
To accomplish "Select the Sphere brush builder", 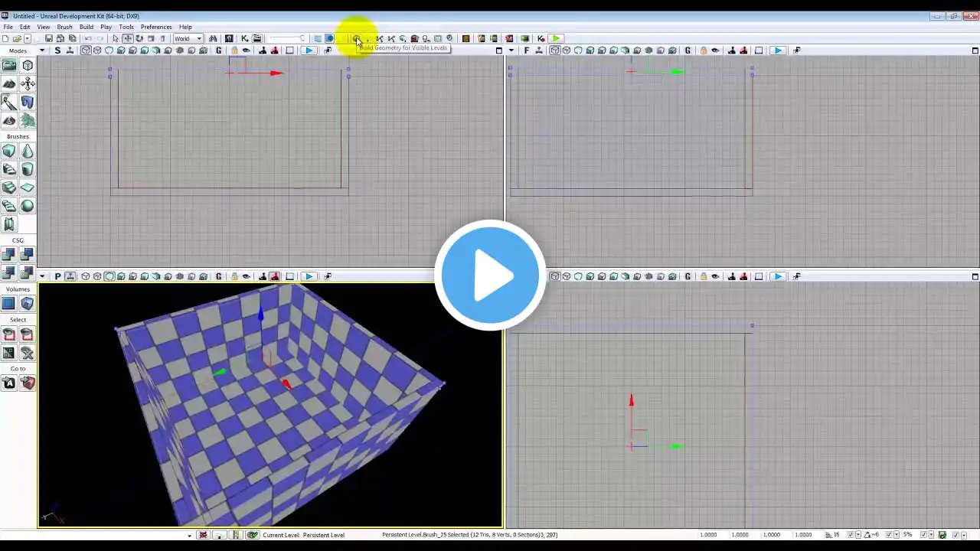I will [x=28, y=206].
